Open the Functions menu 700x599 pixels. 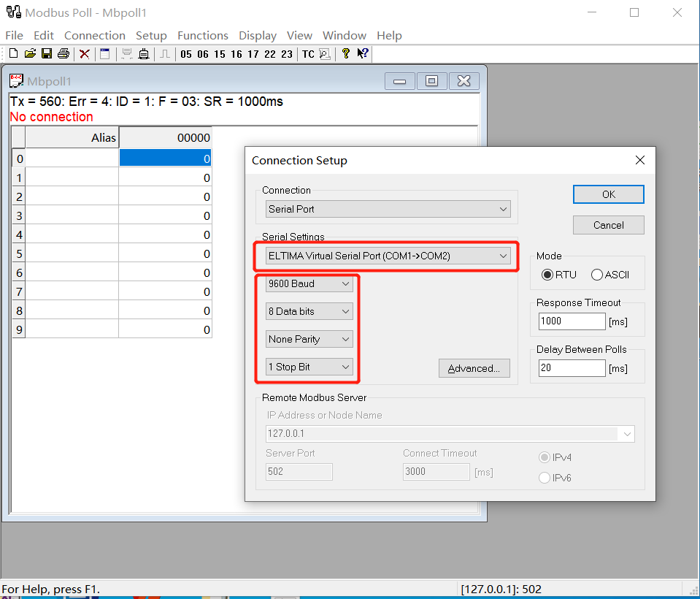203,35
